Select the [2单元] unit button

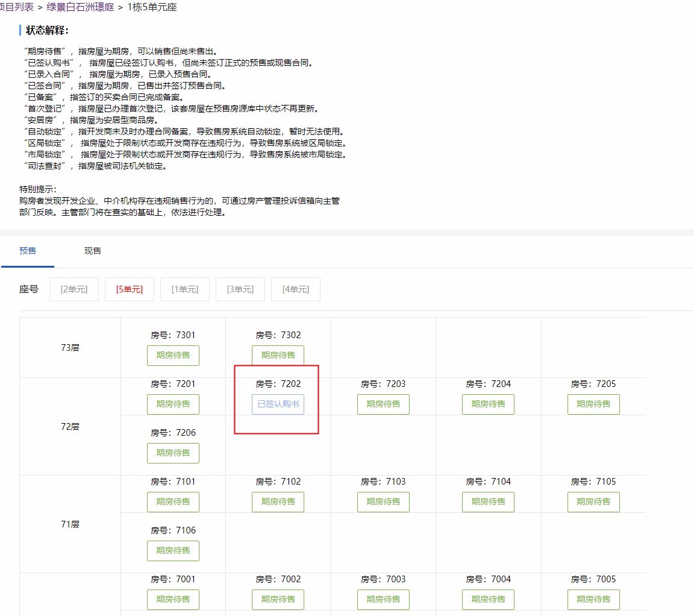click(x=74, y=289)
